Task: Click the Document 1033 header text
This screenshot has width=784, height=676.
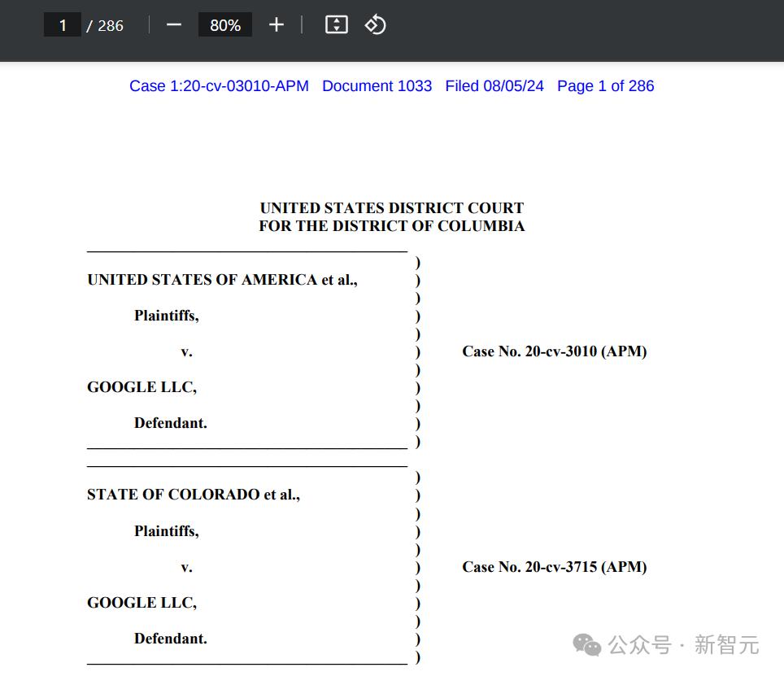Action: tap(377, 86)
